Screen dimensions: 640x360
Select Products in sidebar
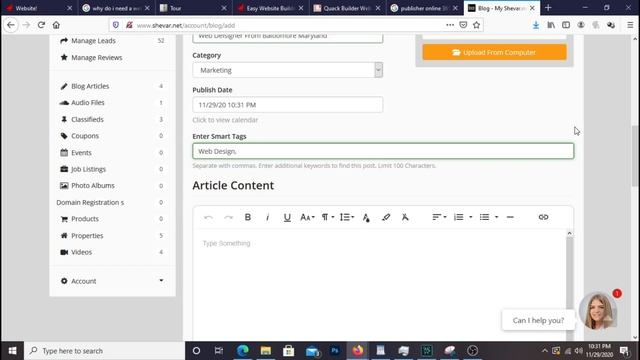point(84,219)
